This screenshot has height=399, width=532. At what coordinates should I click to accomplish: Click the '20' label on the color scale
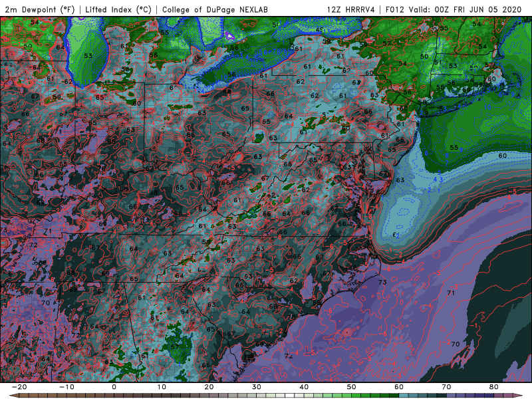(209, 387)
